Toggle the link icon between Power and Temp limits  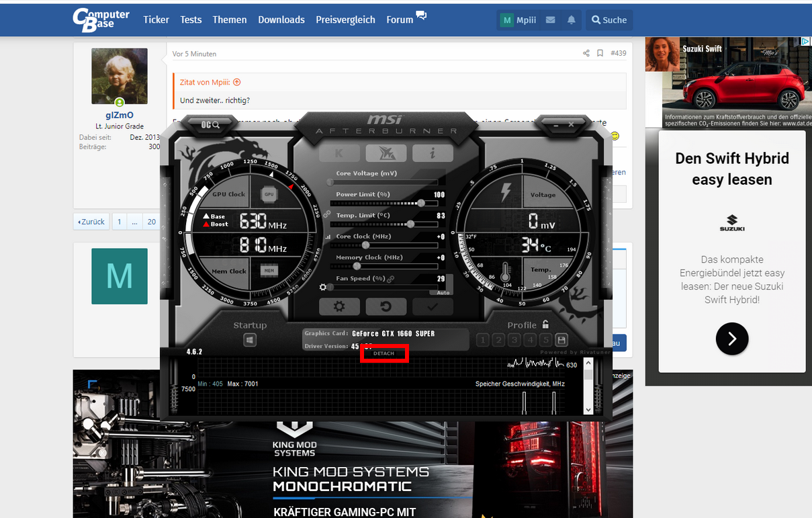point(327,214)
